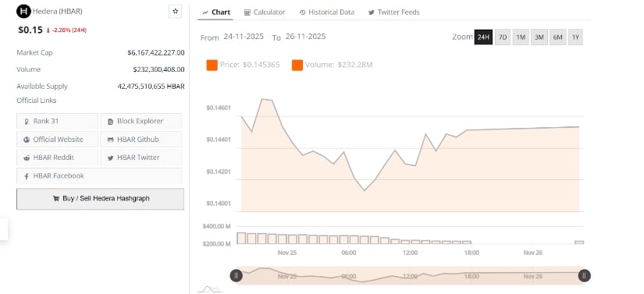Image resolution: width=644 pixels, height=294 pixels.
Task: Open the HBAR Twitter link
Action: click(x=141, y=158)
